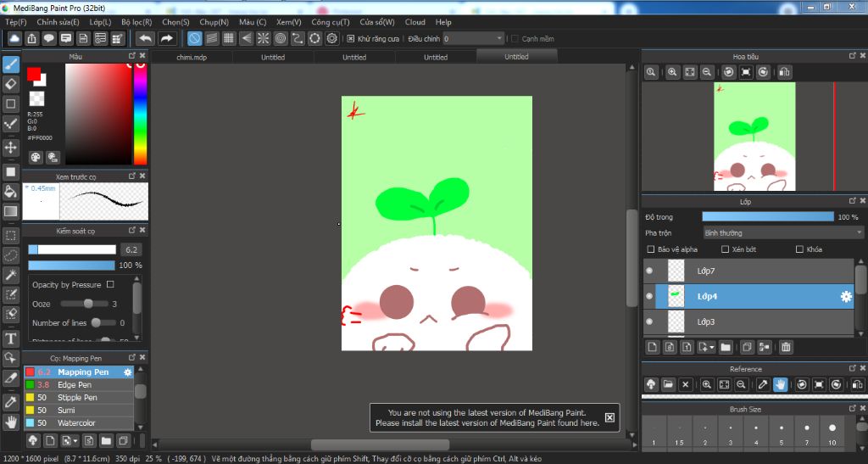Open the Tệp(F) menu
The image size is (868, 464).
pos(15,22)
